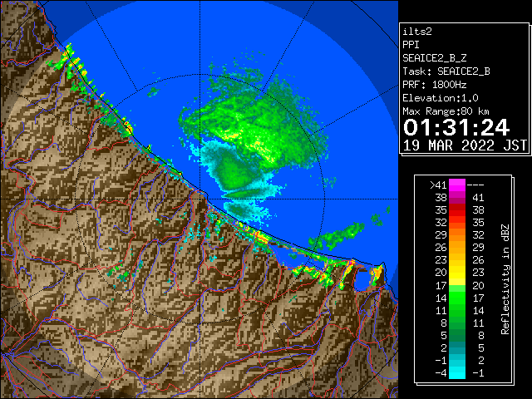Screen dimensions: 532x399
Task: Click the "Task: SEAICE2_B" line
Action: point(446,71)
